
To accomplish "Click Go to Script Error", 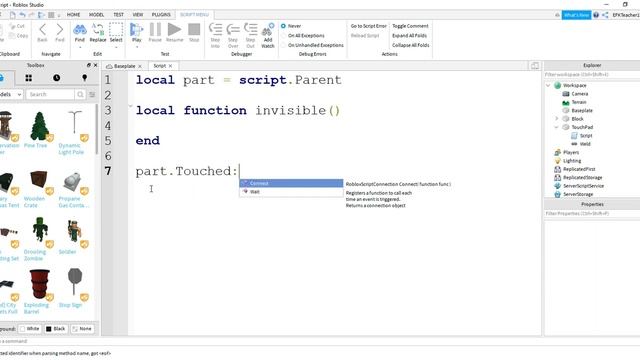I will coord(369,26).
